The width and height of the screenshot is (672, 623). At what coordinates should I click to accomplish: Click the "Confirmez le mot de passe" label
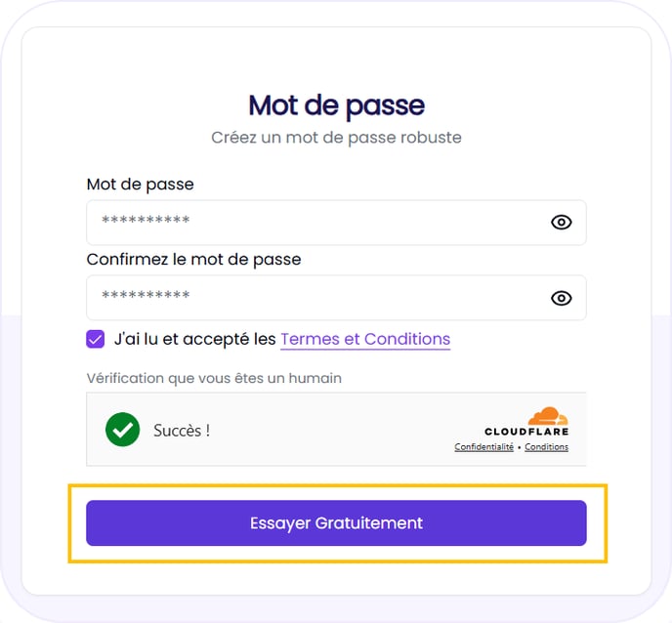tap(193, 260)
